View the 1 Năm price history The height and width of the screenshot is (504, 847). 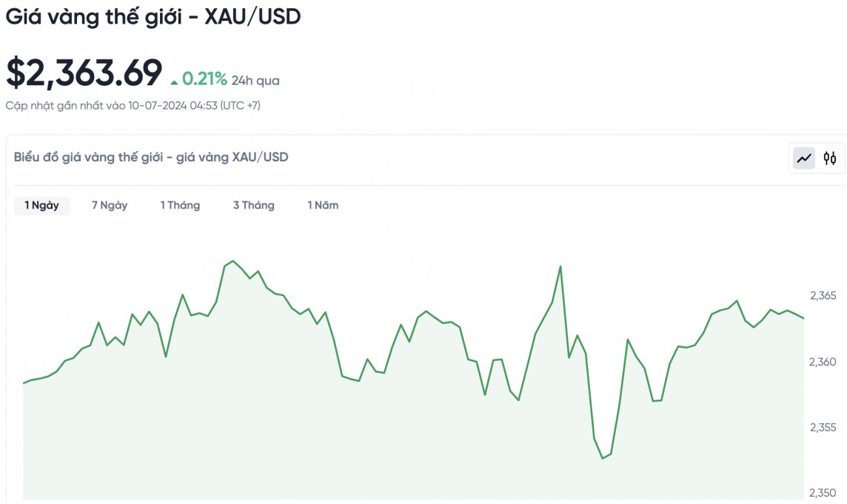(x=323, y=205)
